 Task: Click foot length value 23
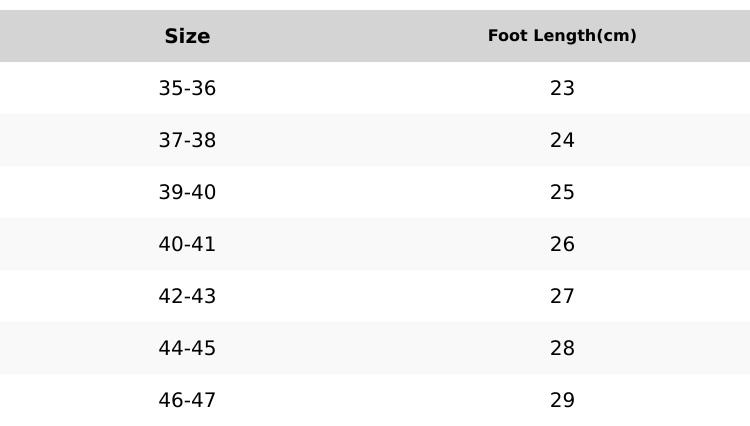point(562,88)
